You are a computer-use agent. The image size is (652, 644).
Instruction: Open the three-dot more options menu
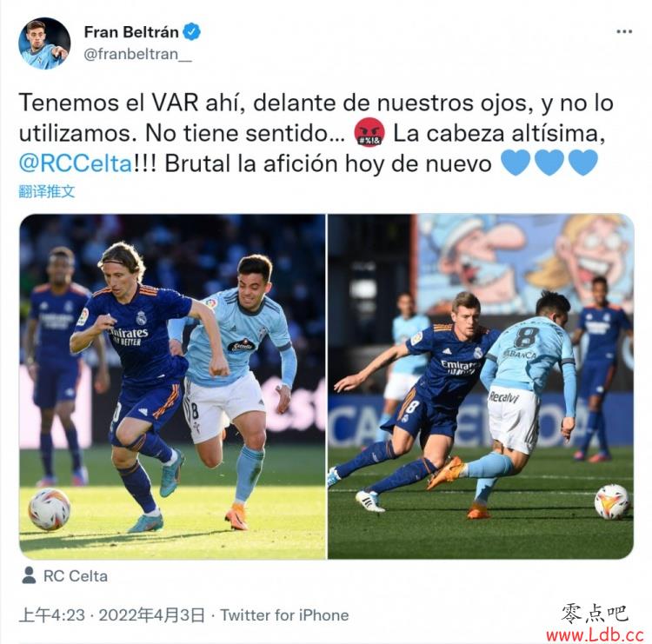tap(624, 31)
